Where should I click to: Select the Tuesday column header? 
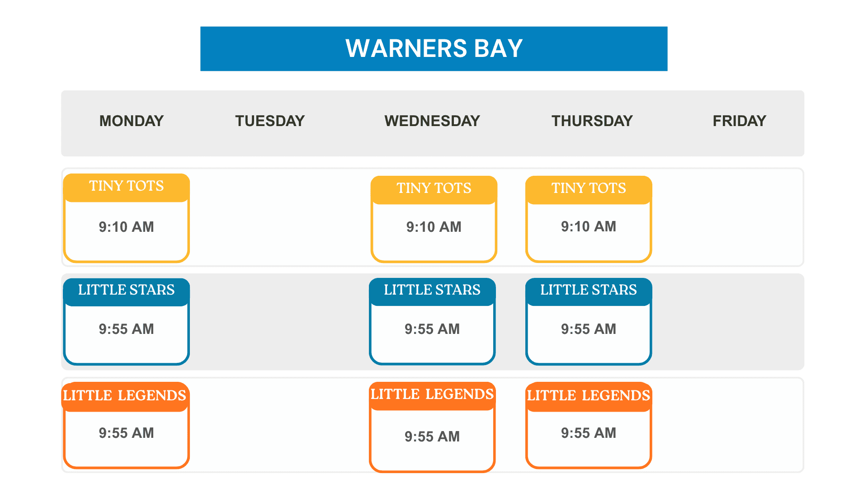270,121
